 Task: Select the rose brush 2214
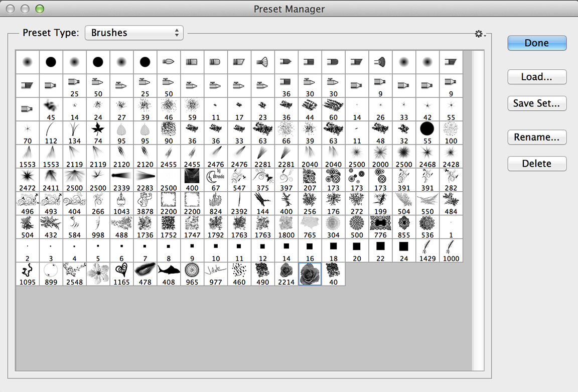[x=286, y=274]
